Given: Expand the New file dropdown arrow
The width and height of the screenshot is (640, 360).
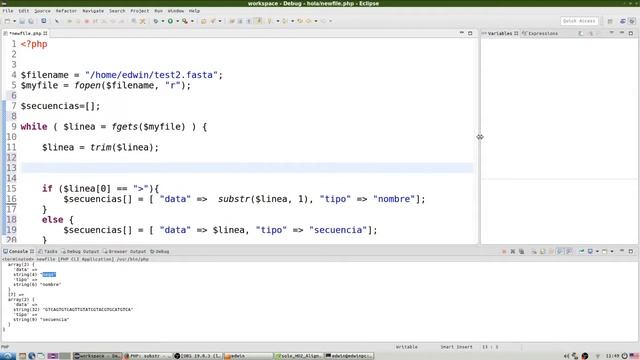Looking at the screenshot, I should [x=14, y=21].
